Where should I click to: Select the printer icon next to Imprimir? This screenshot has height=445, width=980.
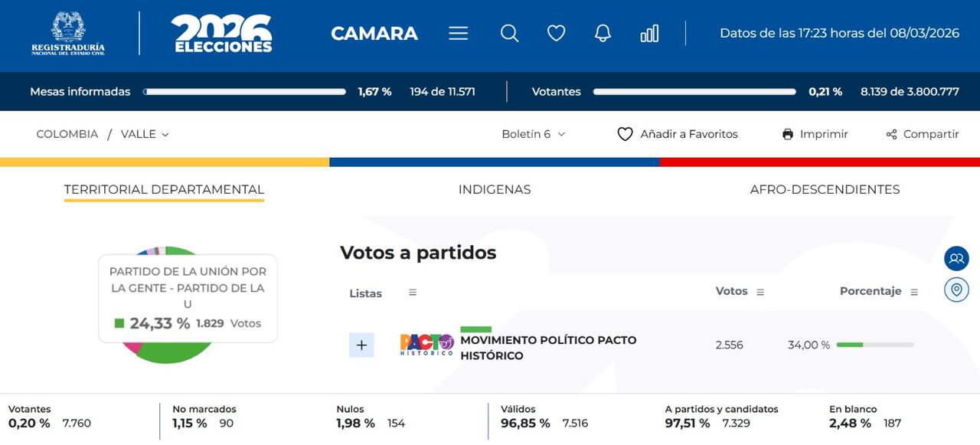click(787, 134)
